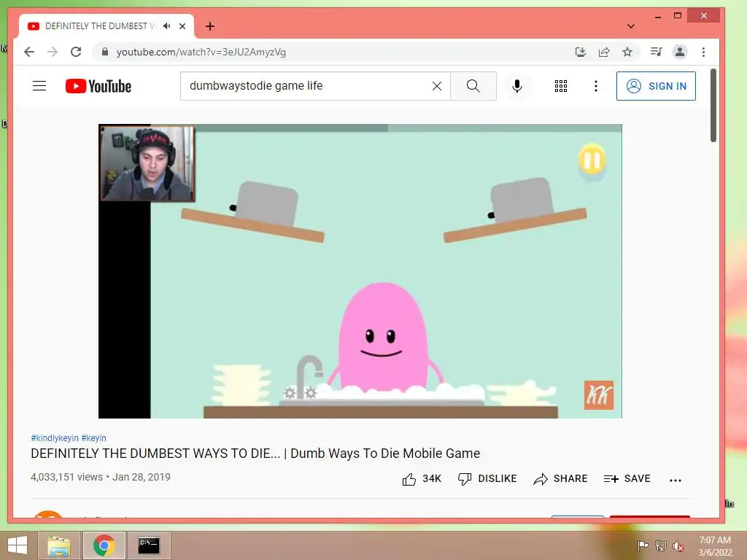This screenshot has height=560, width=747.
Task: Open the #kindlykeyin hashtag link
Action: (55, 437)
